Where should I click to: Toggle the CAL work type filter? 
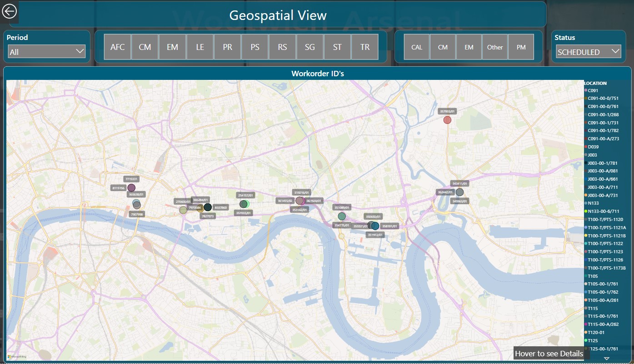tap(417, 47)
